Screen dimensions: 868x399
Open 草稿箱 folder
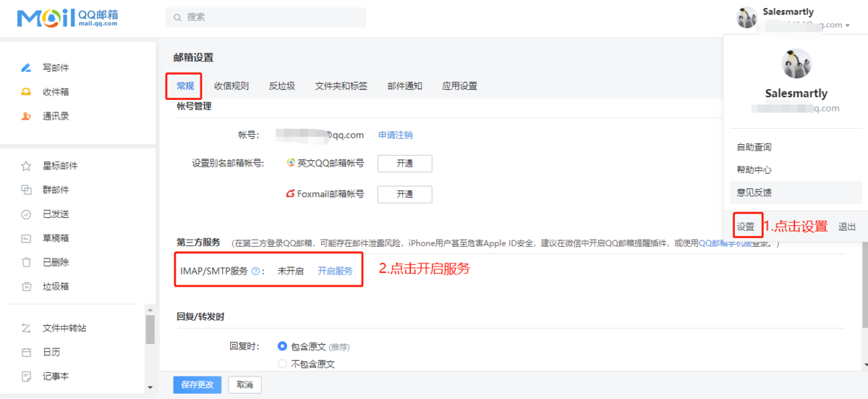coord(56,238)
